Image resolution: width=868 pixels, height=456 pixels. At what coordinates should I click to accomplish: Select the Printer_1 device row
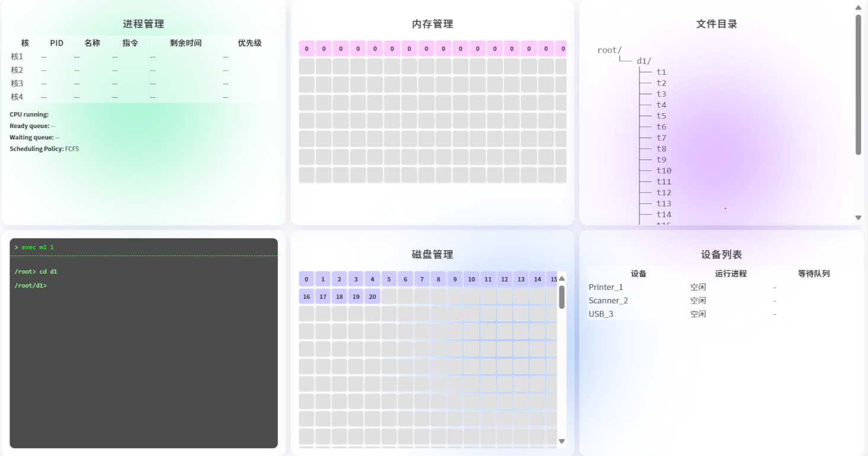pos(606,287)
